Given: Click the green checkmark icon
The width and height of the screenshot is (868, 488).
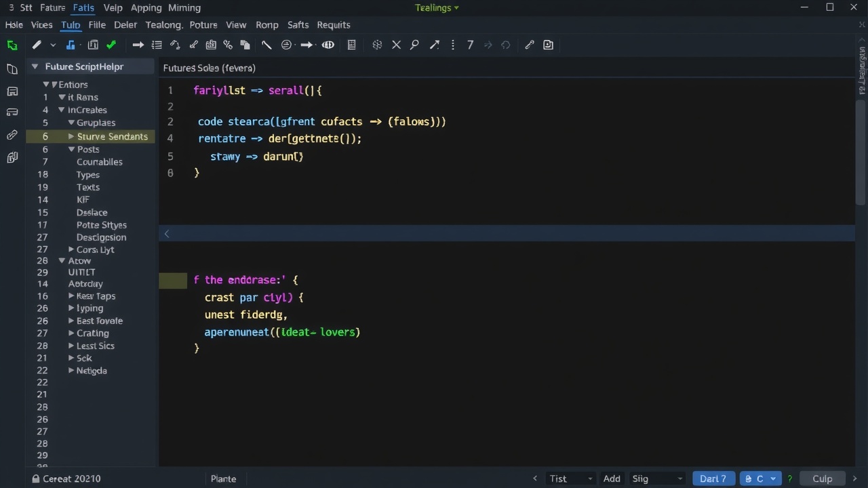Looking at the screenshot, I should coord(111,45).
